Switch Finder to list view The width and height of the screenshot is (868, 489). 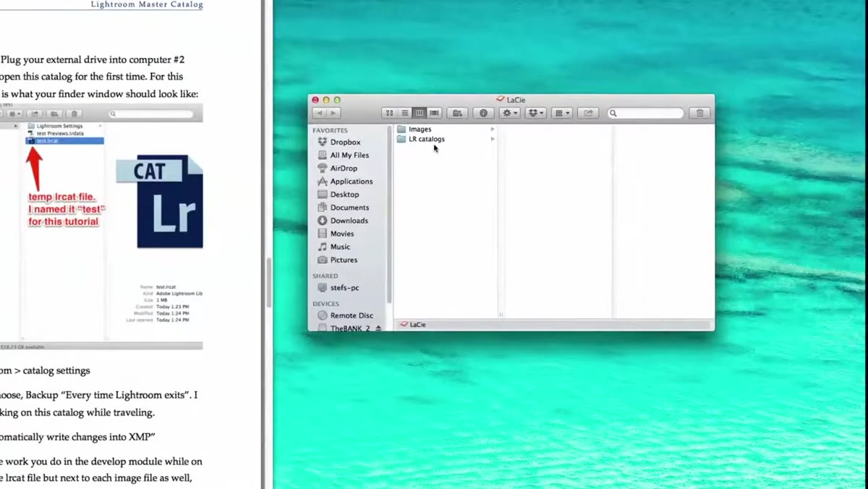[x=404, y=113]
